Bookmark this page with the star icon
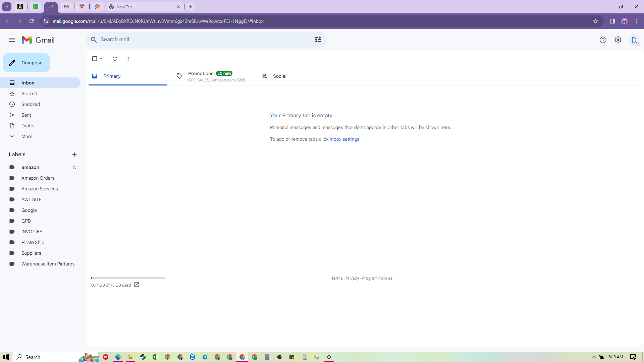This screenshot has height=362, width=644. coord(596,21)
